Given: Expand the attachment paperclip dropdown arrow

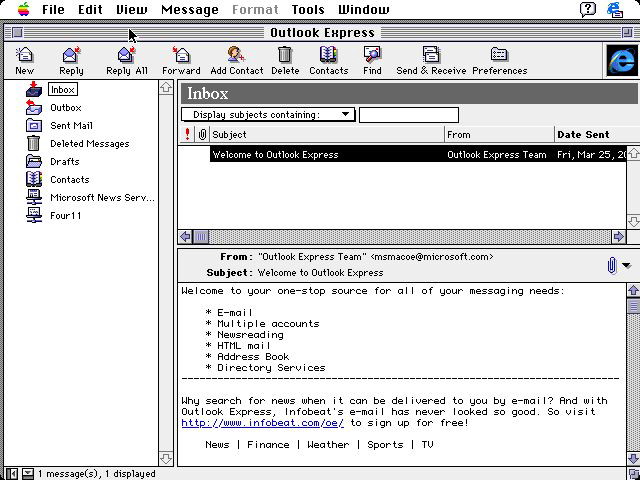Looking at the screenshot, I should 627,265.
